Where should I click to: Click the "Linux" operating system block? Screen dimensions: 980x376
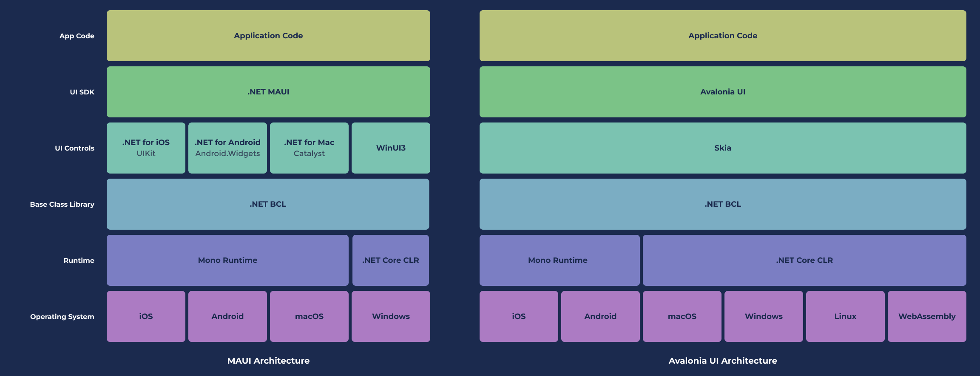click(845, 316)
